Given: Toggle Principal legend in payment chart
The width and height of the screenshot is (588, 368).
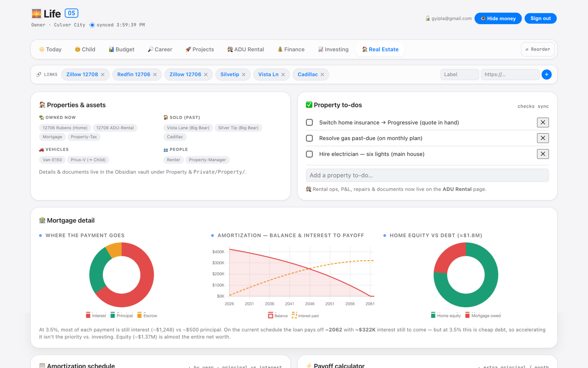Looking at the screenshot, I should [122, 316].
